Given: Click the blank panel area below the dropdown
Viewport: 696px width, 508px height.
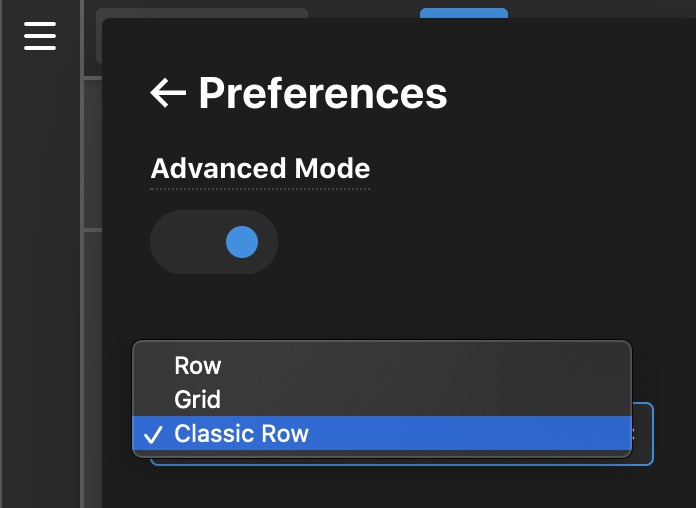Looking at the screenshot, I should click(x=382, y=486).
